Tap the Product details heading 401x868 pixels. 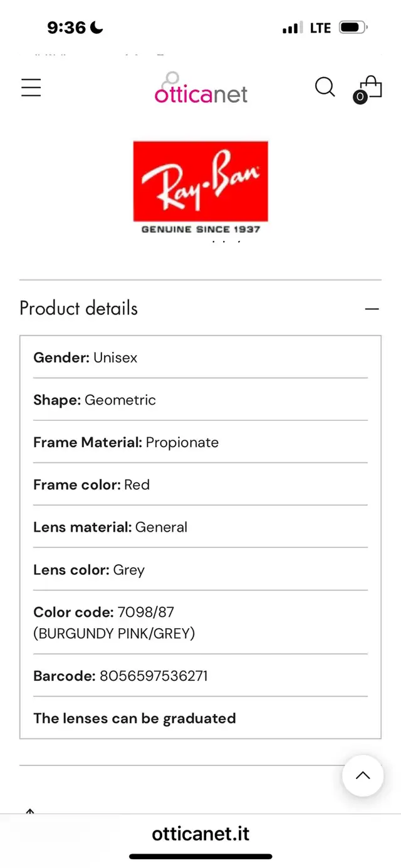click(78, 308)
